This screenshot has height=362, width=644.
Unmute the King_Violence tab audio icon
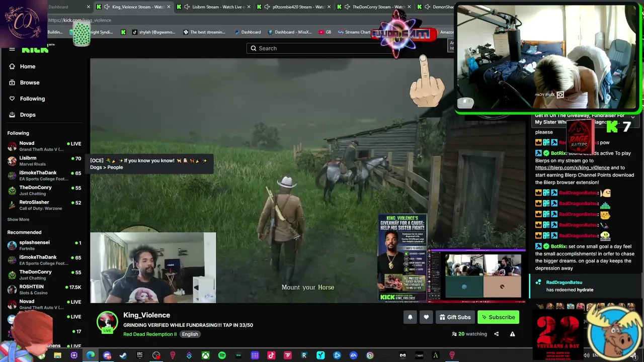(x=107, y=7)
